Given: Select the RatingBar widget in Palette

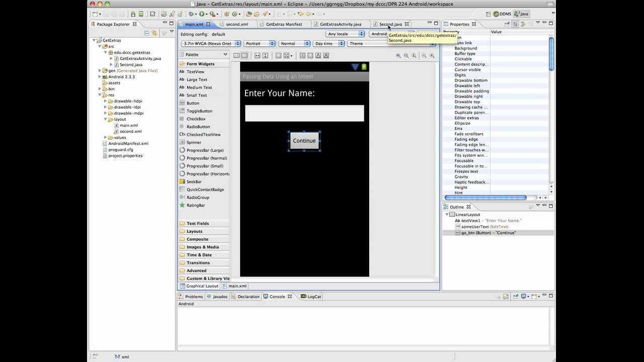Looking at the screenshot, I should (196, 205).
